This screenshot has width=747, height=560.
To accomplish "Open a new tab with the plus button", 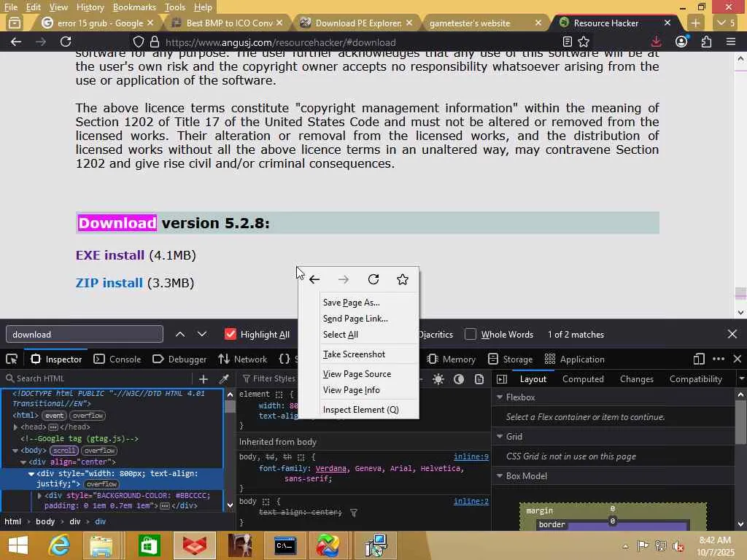I will [695, 23].
